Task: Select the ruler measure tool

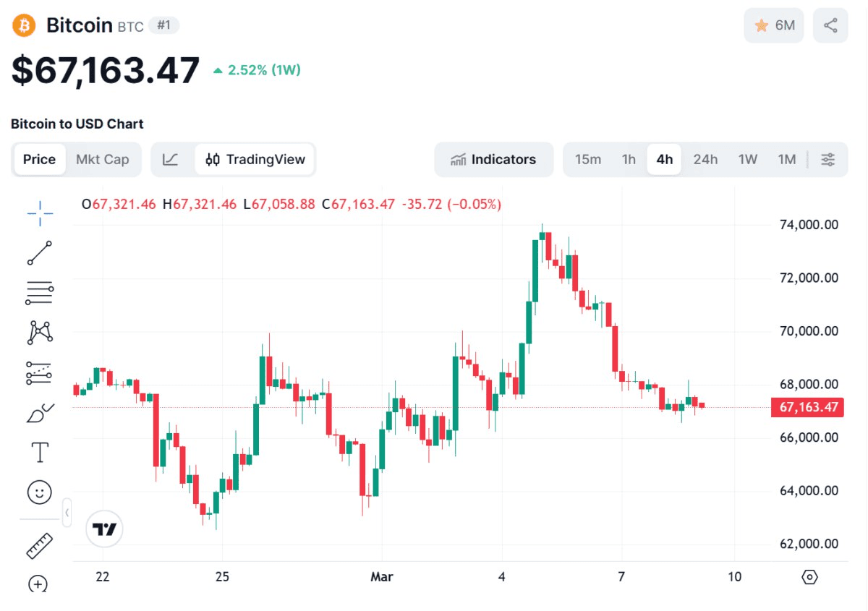Action: tap(40, 546)
